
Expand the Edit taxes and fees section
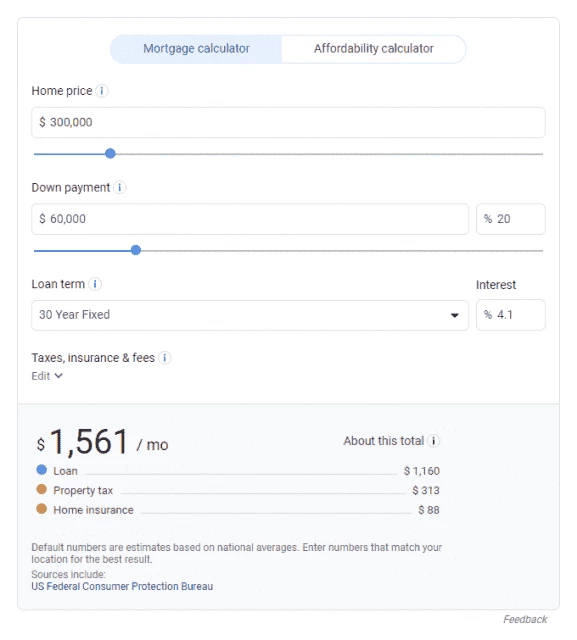click(x=47, y=376)
